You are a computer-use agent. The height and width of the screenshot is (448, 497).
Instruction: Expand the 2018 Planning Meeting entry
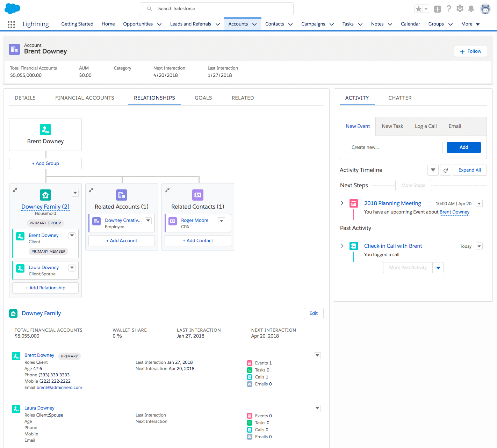[x=342, y=203]
